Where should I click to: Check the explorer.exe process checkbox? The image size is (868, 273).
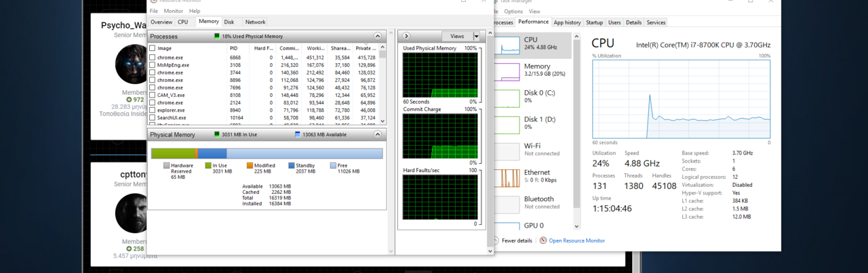153,110
